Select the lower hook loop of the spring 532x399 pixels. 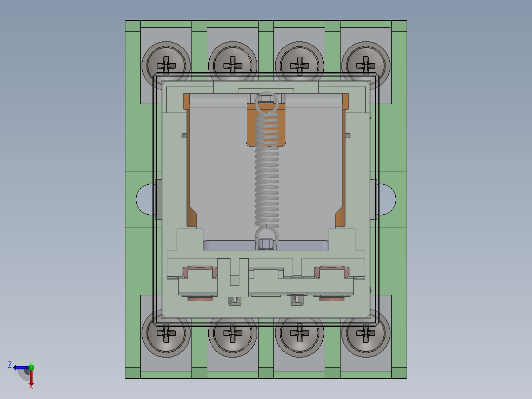point(266,237)
